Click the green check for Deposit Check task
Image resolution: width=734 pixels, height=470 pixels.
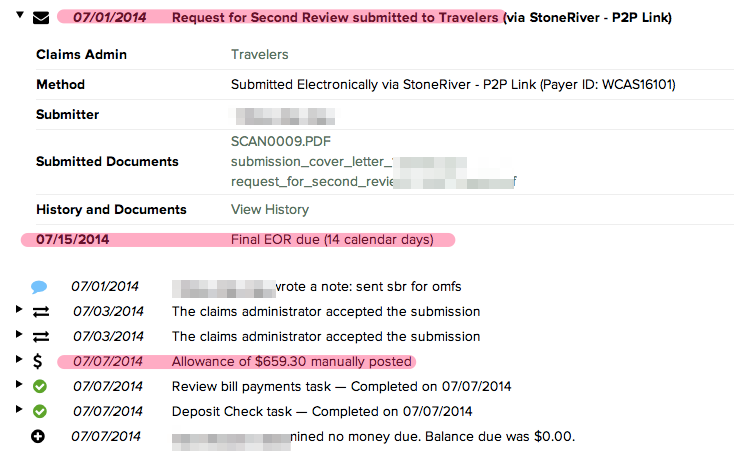pos(40,411)
